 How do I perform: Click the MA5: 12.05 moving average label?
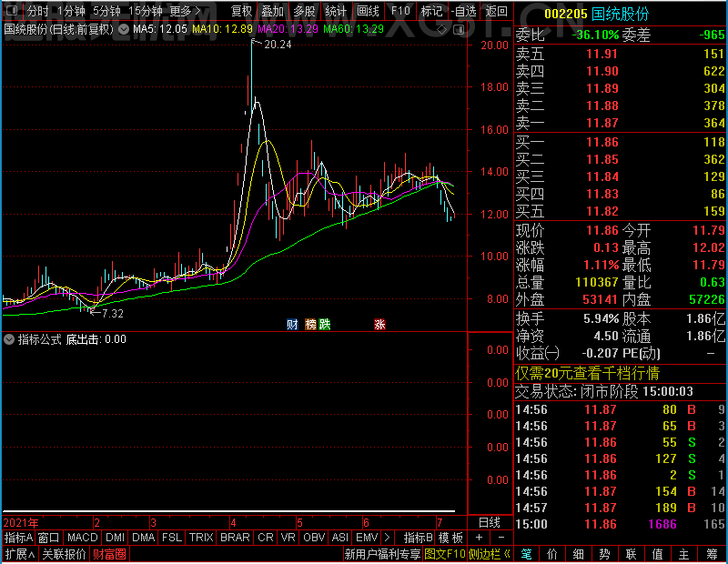tap(160, 29)
